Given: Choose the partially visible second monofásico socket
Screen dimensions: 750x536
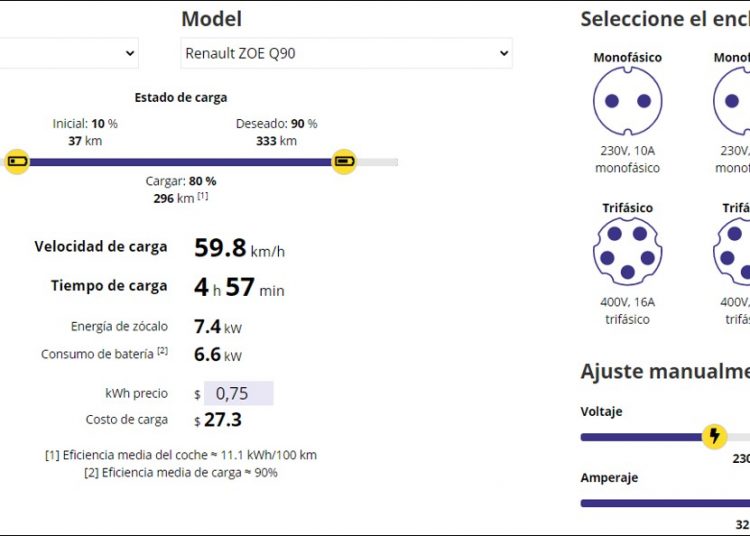Looking at the screenshot, I should coord(735,101).
